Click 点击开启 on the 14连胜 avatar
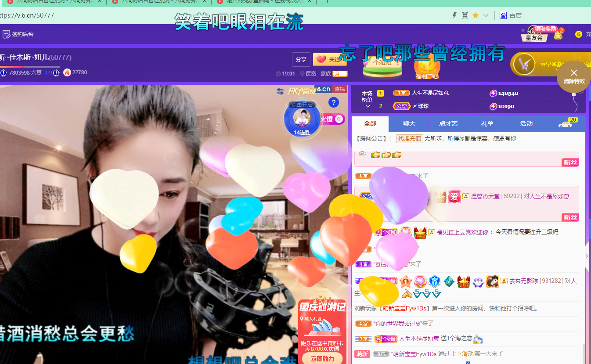 tap(302, 105)
